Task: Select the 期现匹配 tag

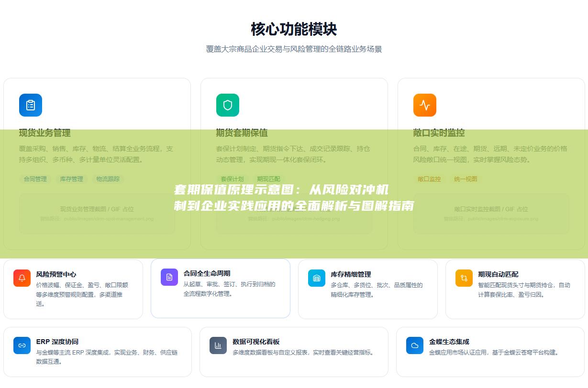Action: [269, 179]
